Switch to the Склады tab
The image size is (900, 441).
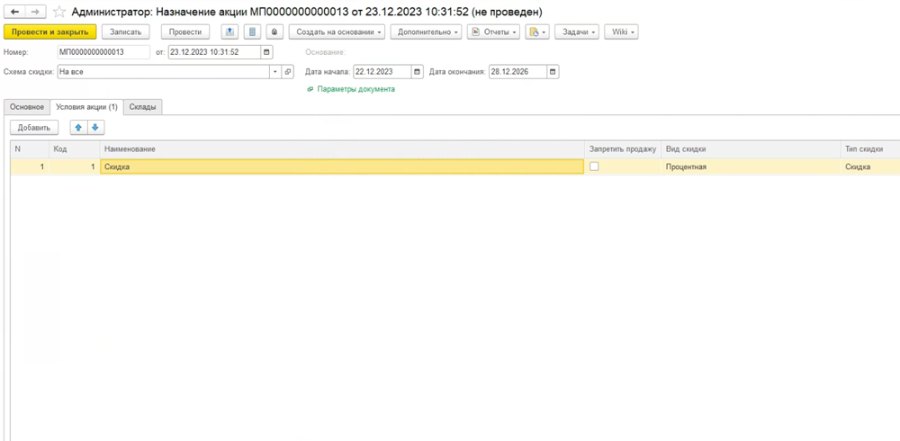143,107
